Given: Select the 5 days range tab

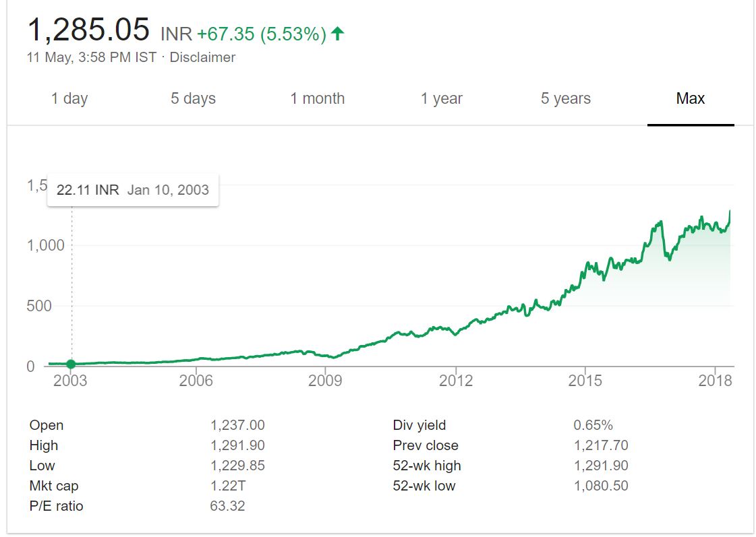Looking at the screenshot, I should pos(193,98).
